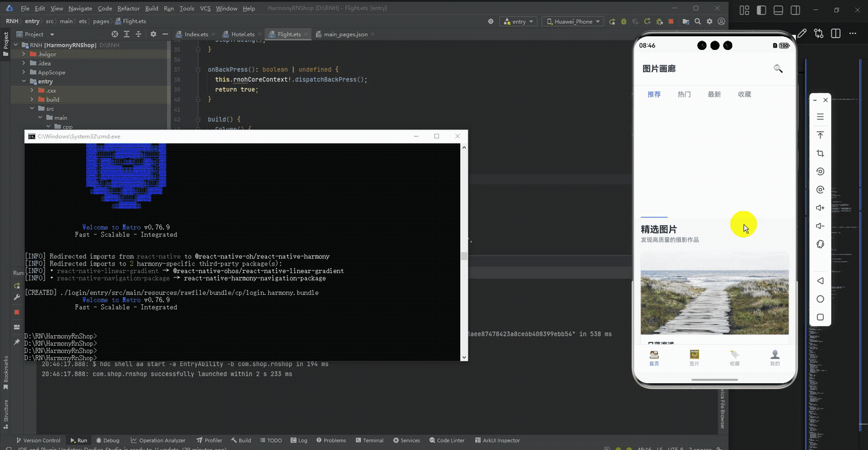This screenshot has width=868, height=450.
Task: Open the Version Control tool window
Action: pyautogui.click(x=38, y=440)
